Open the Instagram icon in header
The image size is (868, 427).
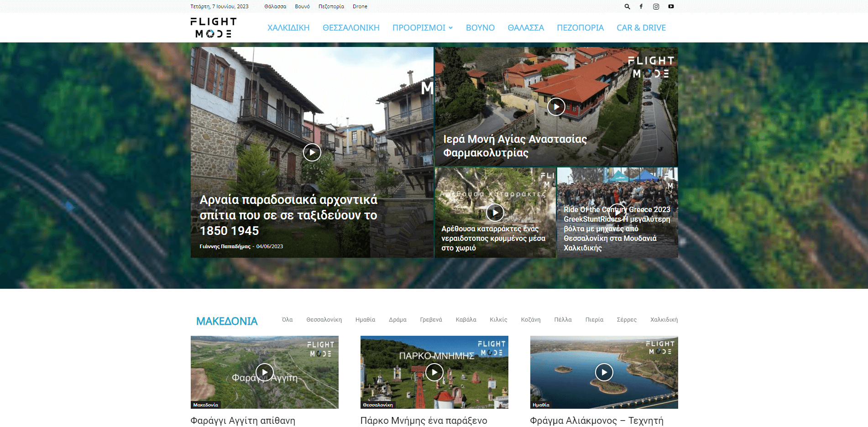click(x=656, y=6)
